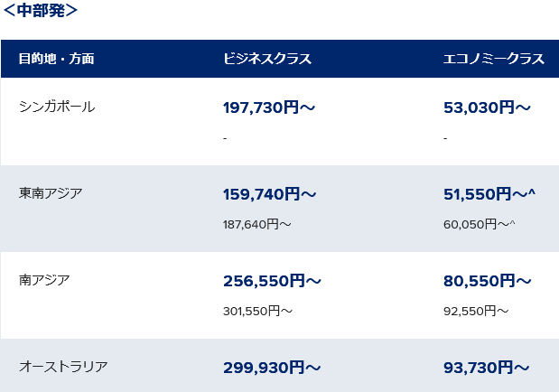
Task: Click the ＜中部発＞ section heading
Action: (x=40, y=12)
